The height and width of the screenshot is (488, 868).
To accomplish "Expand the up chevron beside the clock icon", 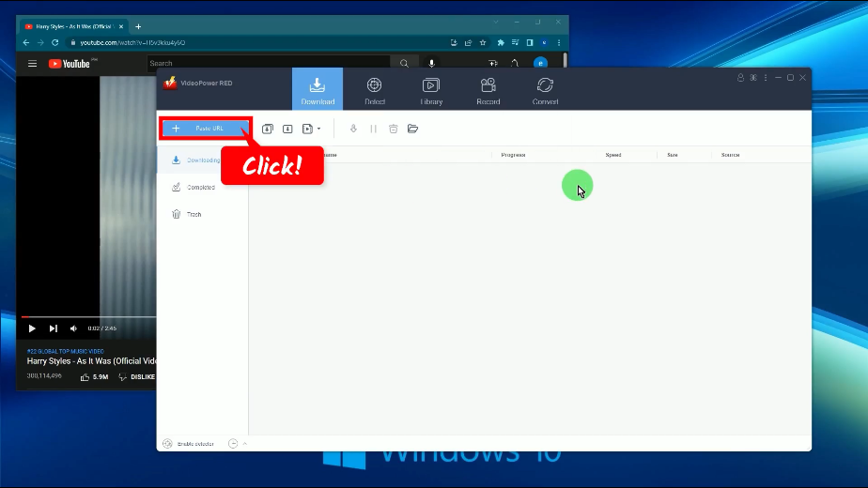I will click(x=244, y=444).
